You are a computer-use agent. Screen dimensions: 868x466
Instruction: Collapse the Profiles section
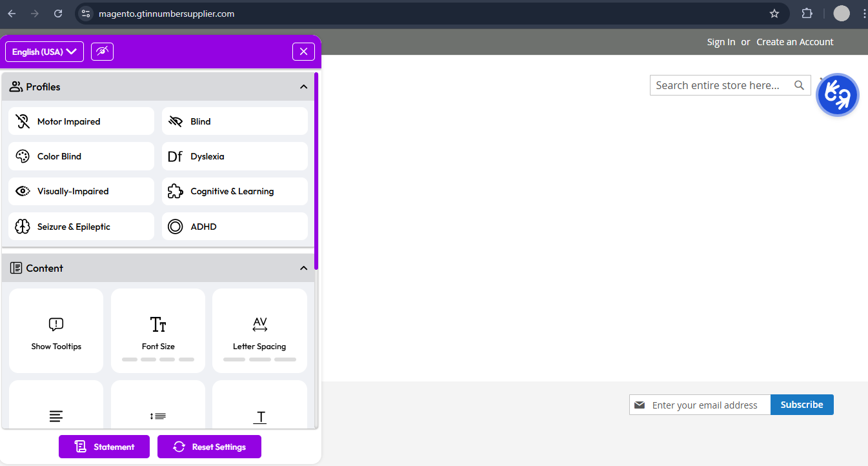(x=303, y=86)
